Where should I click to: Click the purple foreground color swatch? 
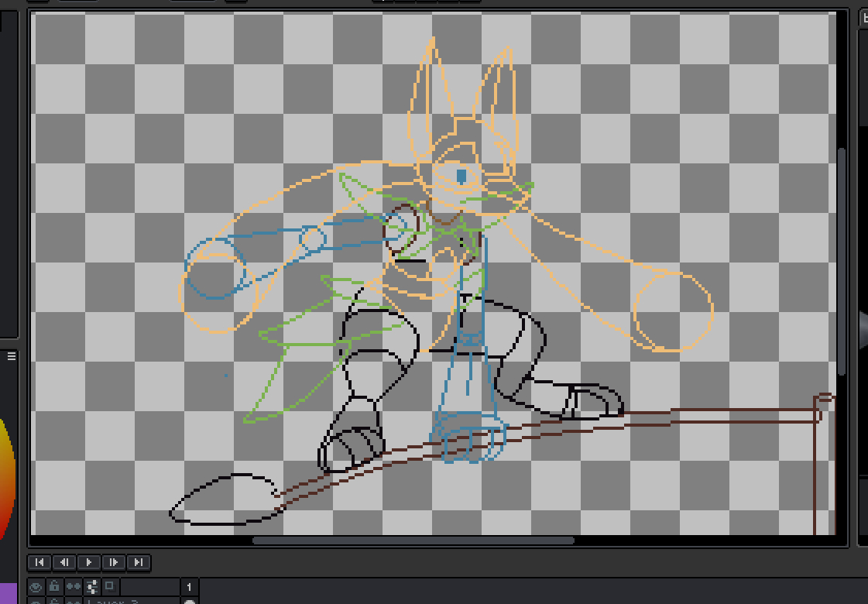tap(8, 592)
